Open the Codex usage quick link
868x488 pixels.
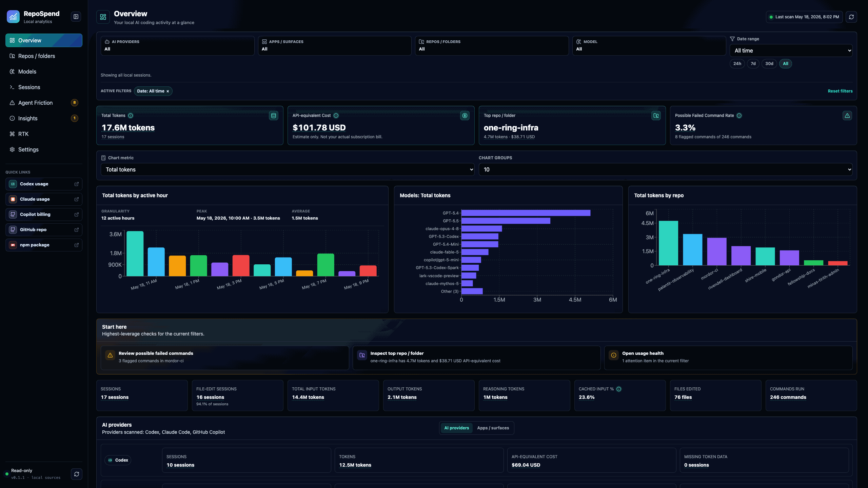[x=44, y=184]
